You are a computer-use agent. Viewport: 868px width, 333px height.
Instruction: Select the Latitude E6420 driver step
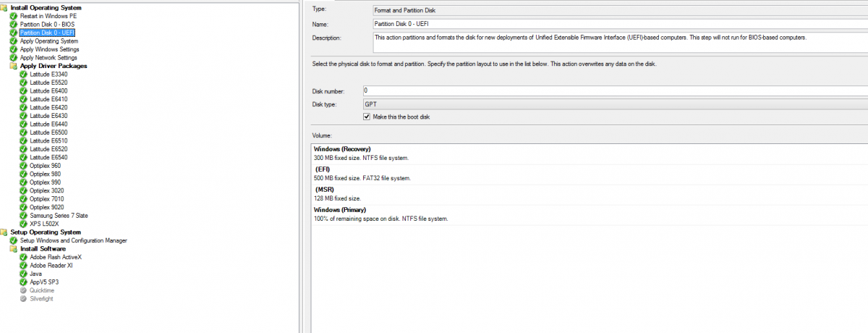click(48, 108)
